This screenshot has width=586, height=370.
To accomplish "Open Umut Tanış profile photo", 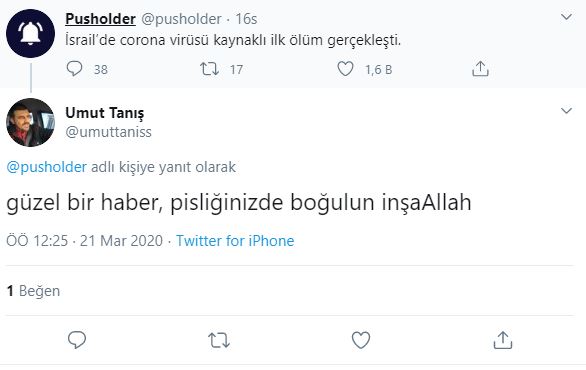I will pyautogui.click(x=30, y=122).
